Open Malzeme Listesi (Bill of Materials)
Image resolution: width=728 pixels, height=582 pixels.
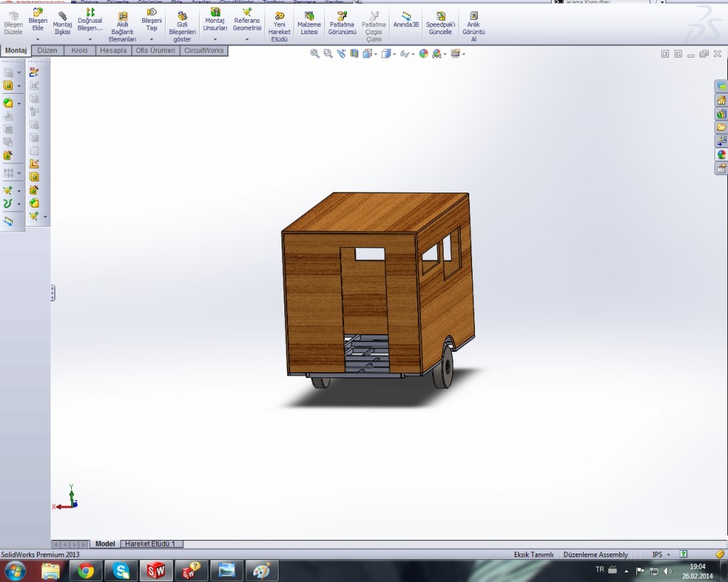[309, 16]
